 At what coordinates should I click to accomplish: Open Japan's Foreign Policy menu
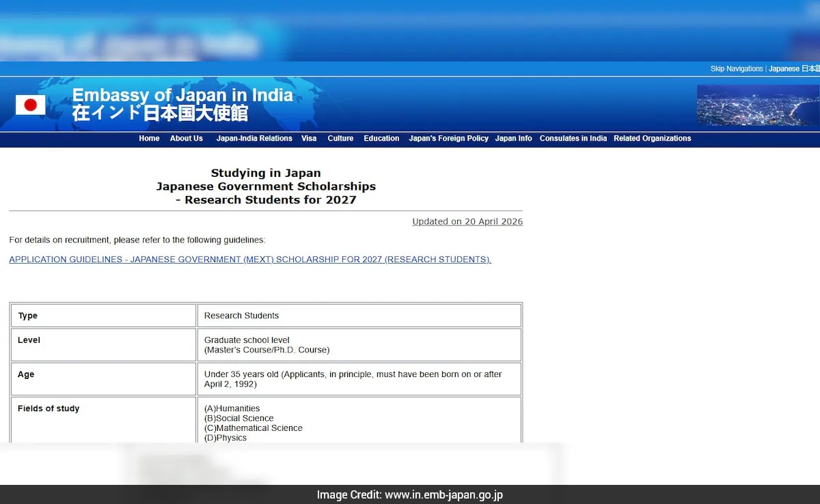point(449,139)
